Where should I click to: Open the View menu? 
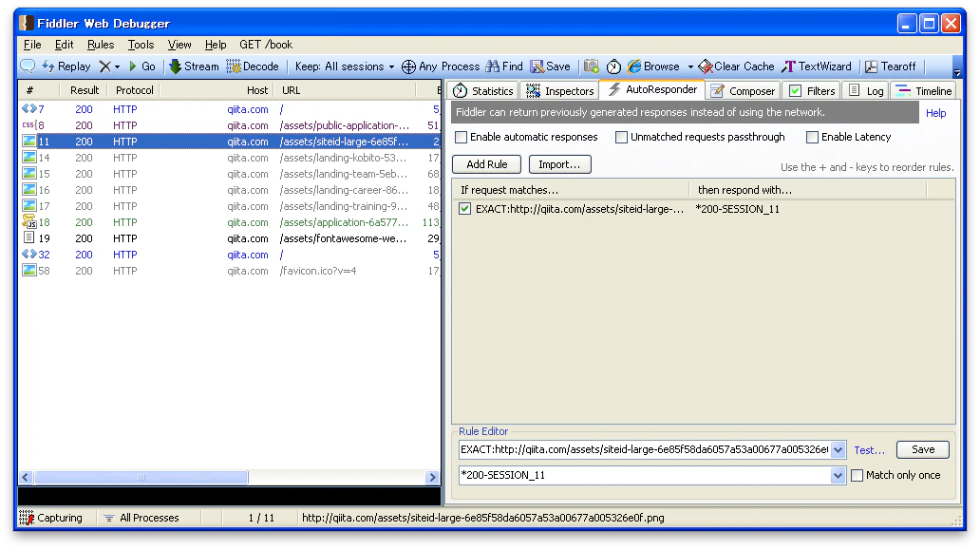179,45
